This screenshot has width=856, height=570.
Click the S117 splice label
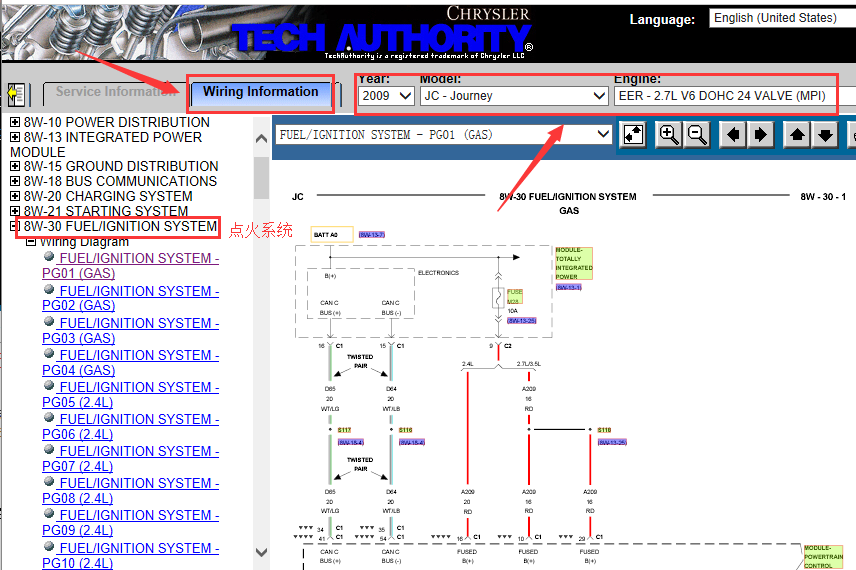click(x=344, y=430)
